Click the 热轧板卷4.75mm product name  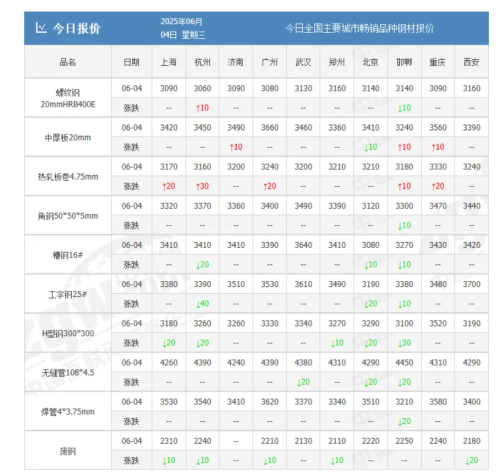[x=68, y=177]
